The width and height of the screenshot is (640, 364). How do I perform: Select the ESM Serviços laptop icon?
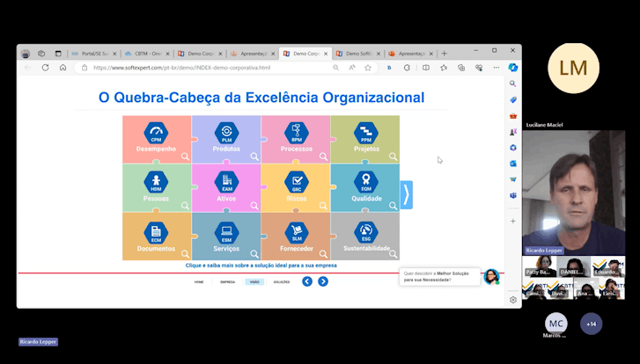coord(226,232)
